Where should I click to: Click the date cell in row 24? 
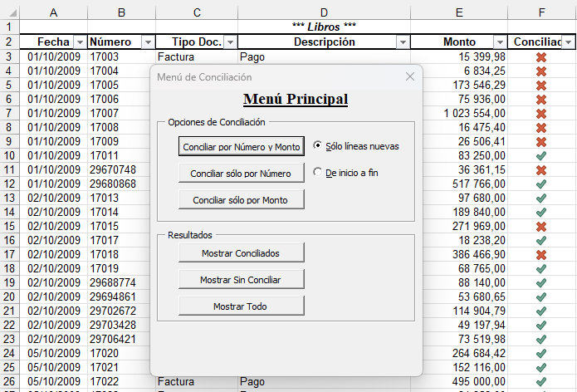pos(54,353)
